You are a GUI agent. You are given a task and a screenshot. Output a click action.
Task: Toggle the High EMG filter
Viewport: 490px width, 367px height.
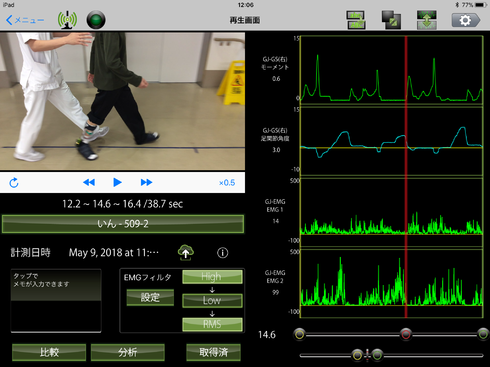(x=212, y=277)
